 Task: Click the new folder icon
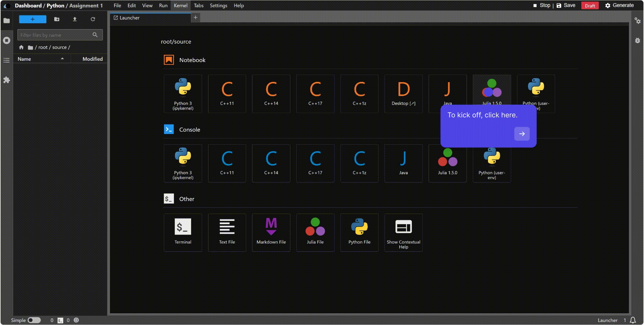pyautogui.click(x=57, y=19)
